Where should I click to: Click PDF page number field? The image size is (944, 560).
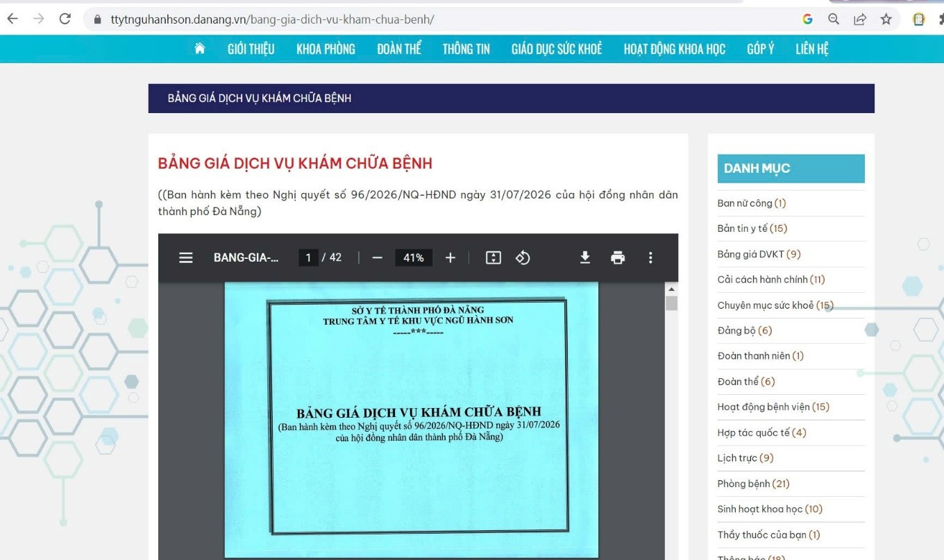tap(308, 257)
